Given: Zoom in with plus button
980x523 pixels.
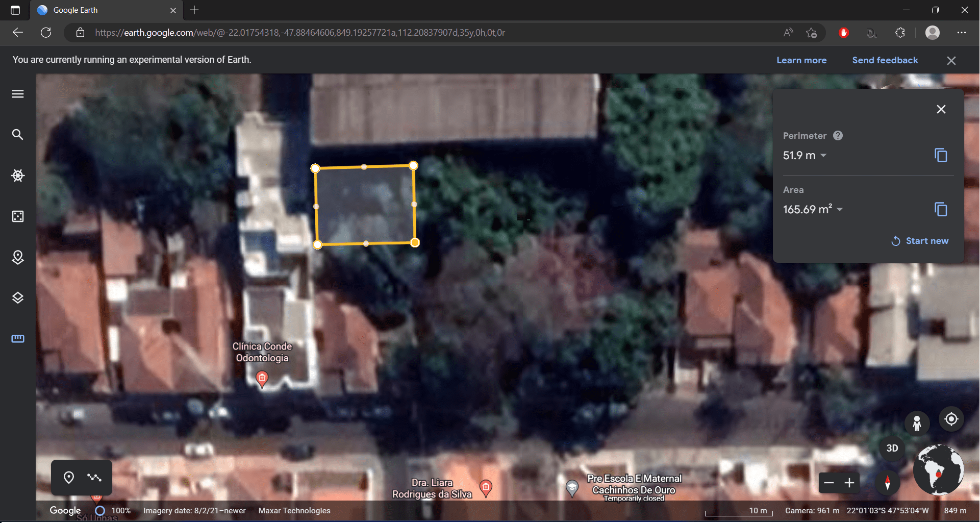Looking at the screenshot, I should (849, 483).
